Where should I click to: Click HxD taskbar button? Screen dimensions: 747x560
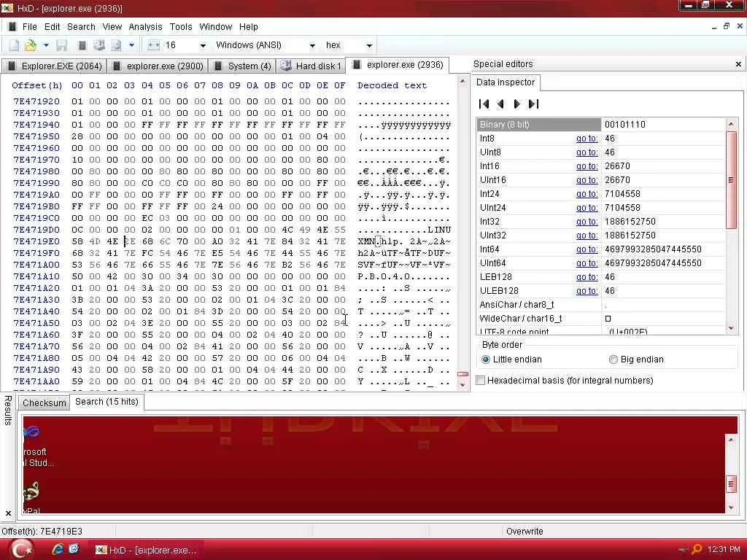[147, 550]
